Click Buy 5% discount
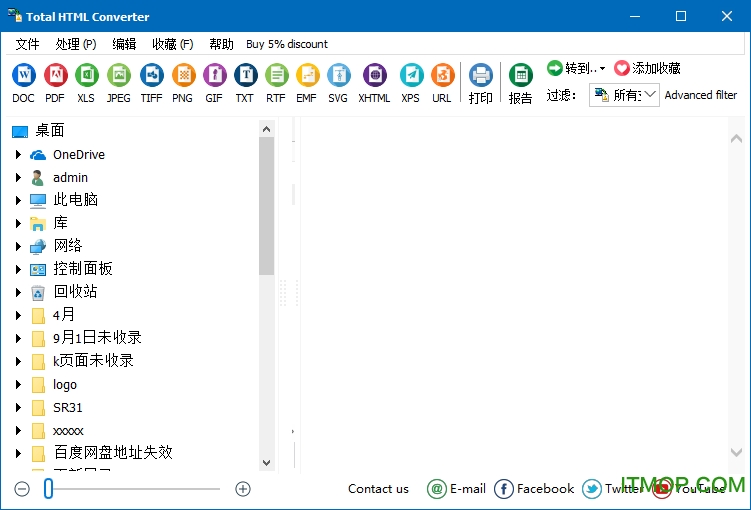751x510 pixels. [287, 44]
